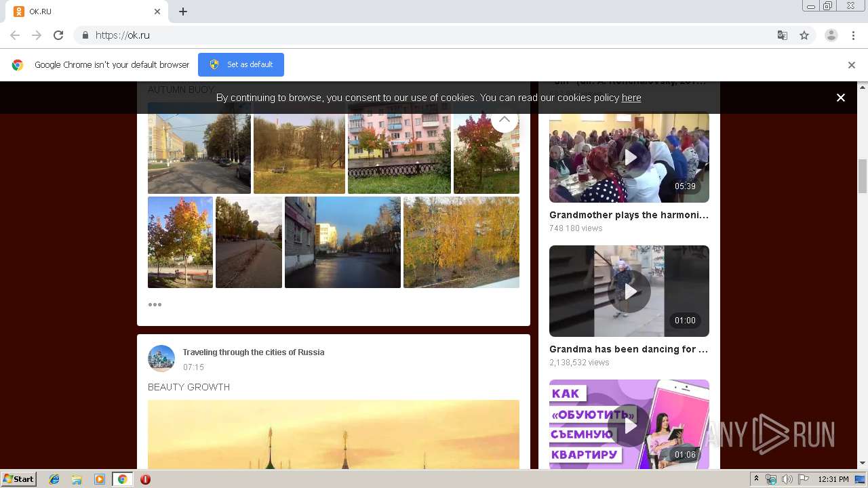Screen dimensions: 868x488
Task: Open the three-dots menu under autumn photos
Action: click(x=155, y=304)
